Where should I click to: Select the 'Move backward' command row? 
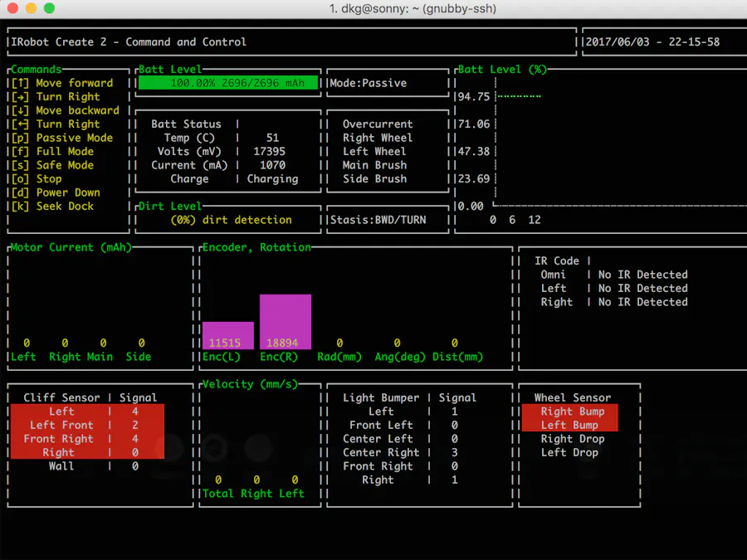pyautogui.click(x=66, y=110)
